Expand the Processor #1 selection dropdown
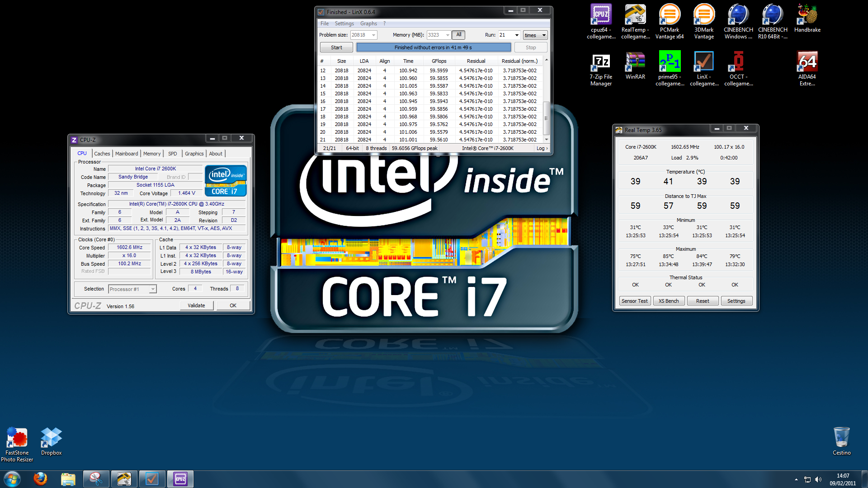Screen dimensions: 868x488 pyautogui.click(x=153, y=289)
